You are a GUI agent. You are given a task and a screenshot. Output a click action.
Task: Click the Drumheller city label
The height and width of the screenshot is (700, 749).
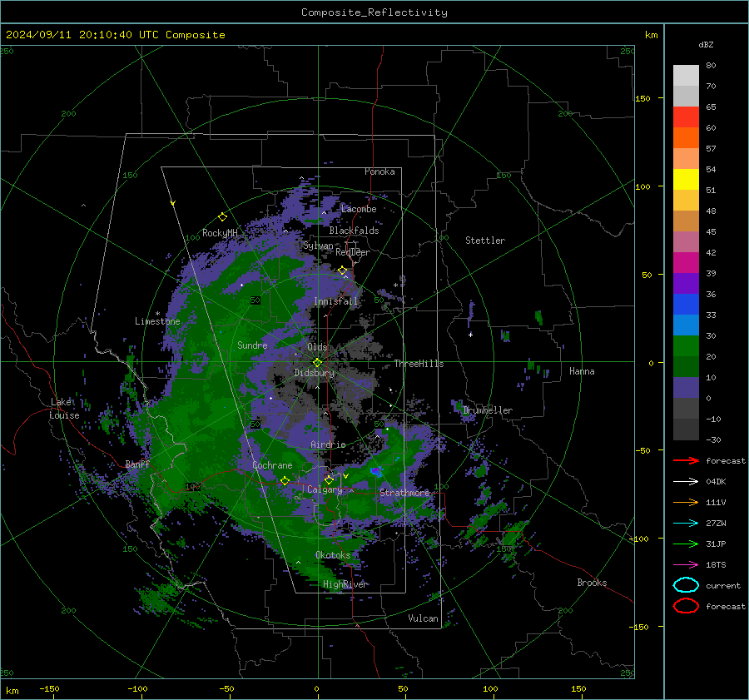point(488,410)
